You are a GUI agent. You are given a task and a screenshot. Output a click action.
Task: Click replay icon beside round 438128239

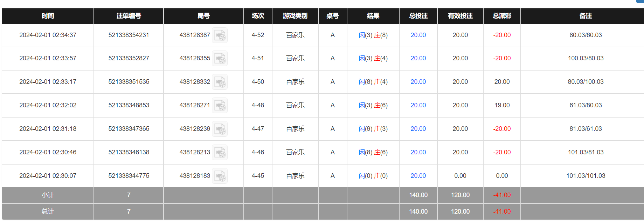220,129
